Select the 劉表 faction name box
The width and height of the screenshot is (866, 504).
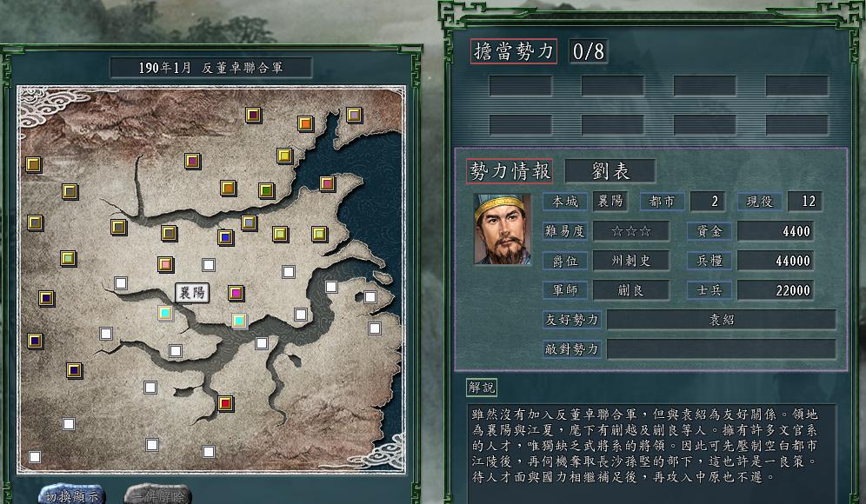tap(610, 171)
